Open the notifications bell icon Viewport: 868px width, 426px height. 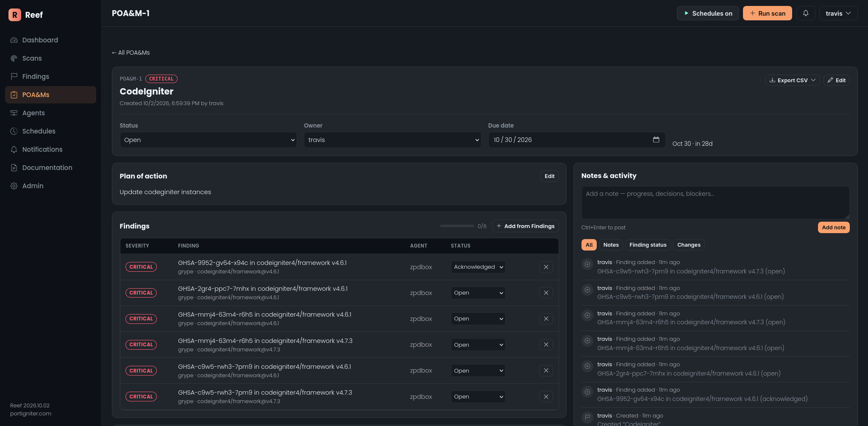[806, 13]
